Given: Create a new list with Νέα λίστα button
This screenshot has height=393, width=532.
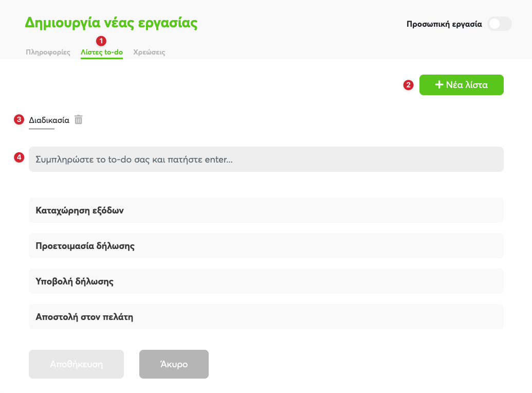Looking at the screenshot, I should [462, 85].
